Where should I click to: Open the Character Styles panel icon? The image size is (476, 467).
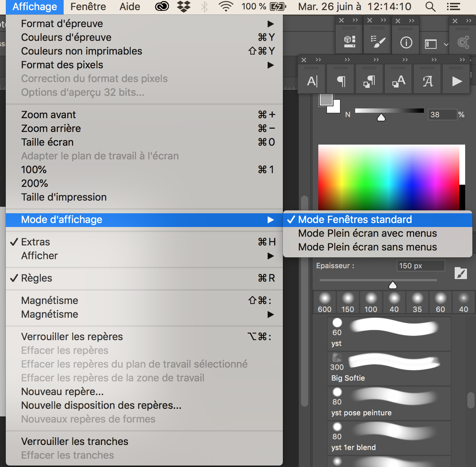click(x=399, y=81)
